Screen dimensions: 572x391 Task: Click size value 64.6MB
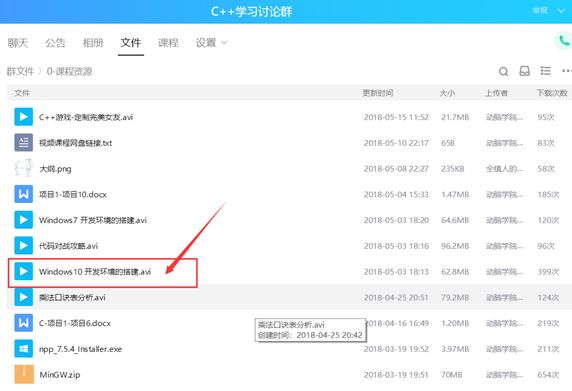pyautogui.click(x=455, y=220)
